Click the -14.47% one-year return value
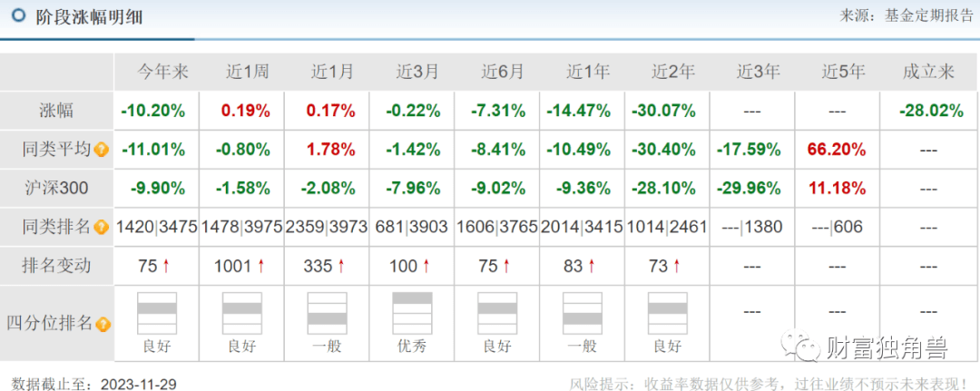The height and width of the screenshot is (391, 980). tap(578, 112)
